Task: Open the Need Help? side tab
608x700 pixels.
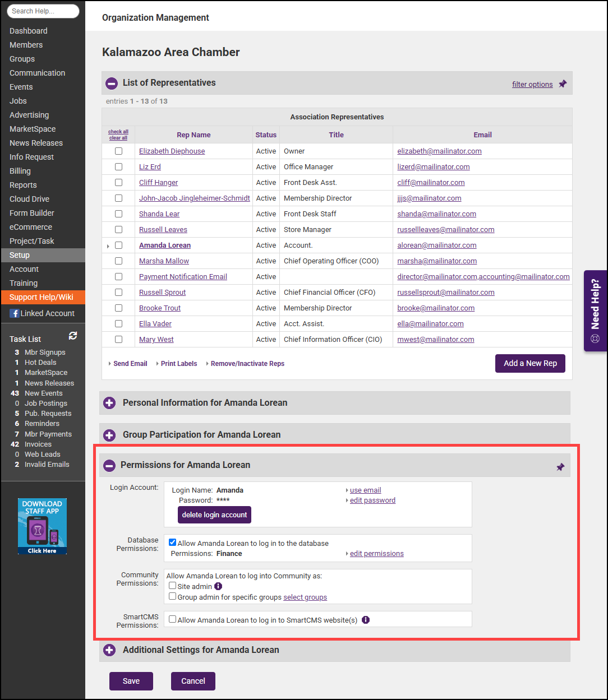Action: (595, 310)
